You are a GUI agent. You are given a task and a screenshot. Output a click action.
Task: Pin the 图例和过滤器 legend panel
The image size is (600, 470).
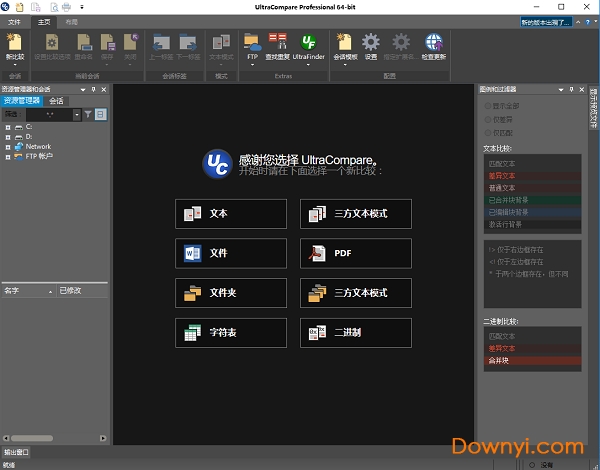pos(572,89)
